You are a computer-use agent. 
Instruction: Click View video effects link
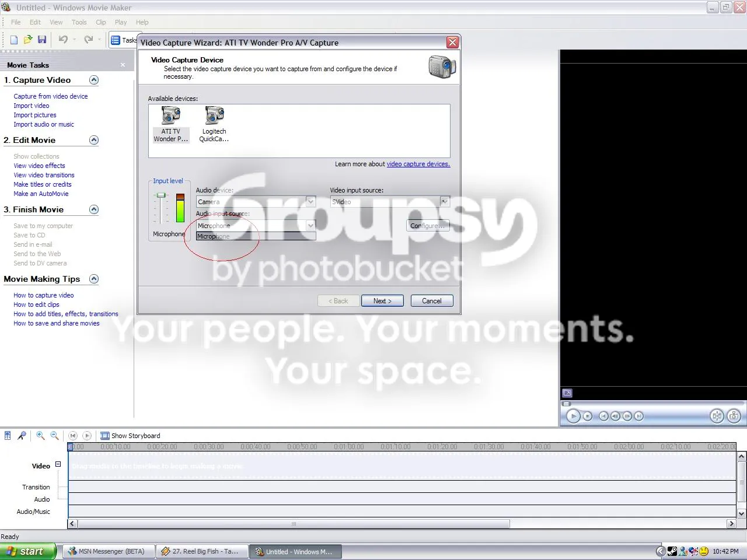[39, 166]
